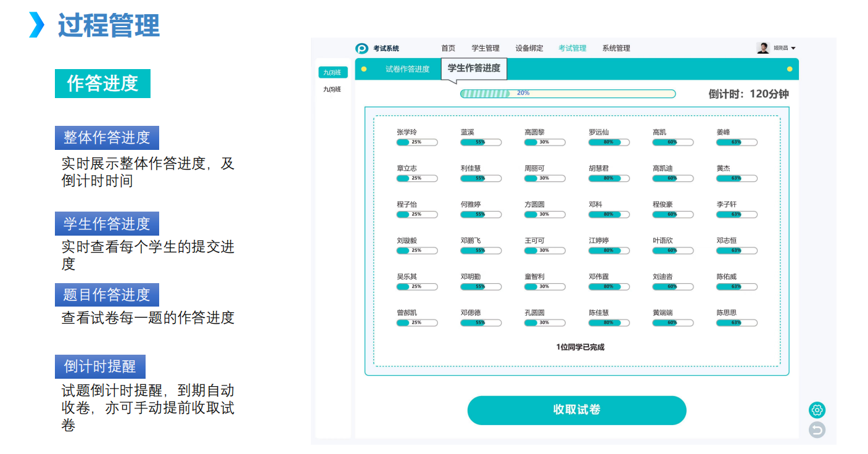This screenshot has width=868, height=454.
Task: Select class 九(5)班 in sidebar
Action: tap(333, 89)
